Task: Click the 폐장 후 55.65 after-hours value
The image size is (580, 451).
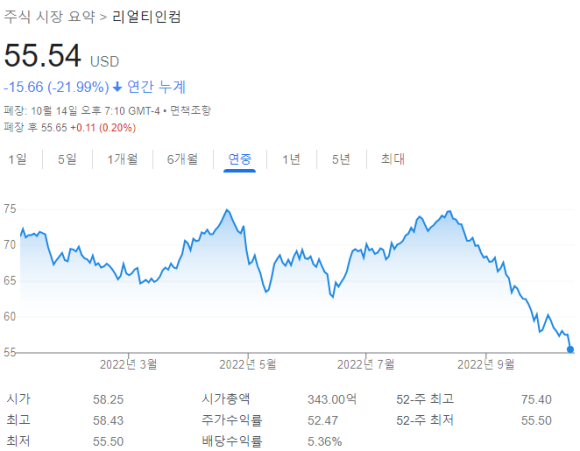Action: (36, 128)
